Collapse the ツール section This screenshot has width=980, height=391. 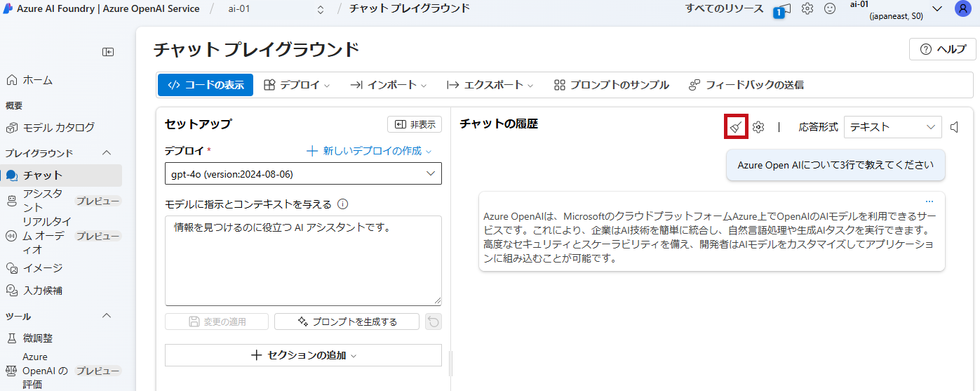[107, 316]
